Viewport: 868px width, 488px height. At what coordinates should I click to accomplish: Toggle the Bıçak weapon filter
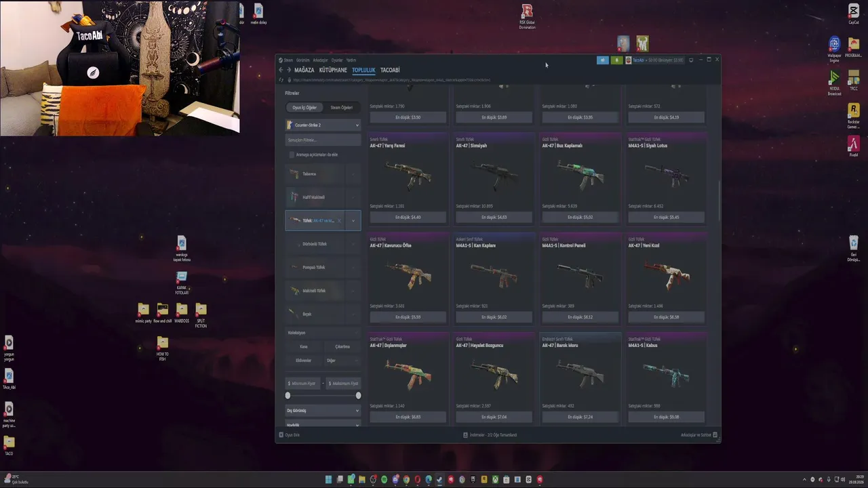(x=315, y=314)
